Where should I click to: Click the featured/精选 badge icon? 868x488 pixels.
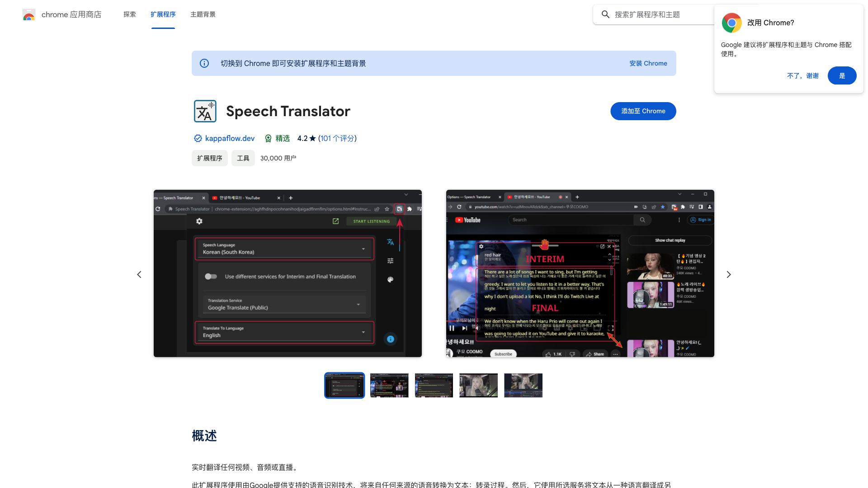(x=268, y=138)
